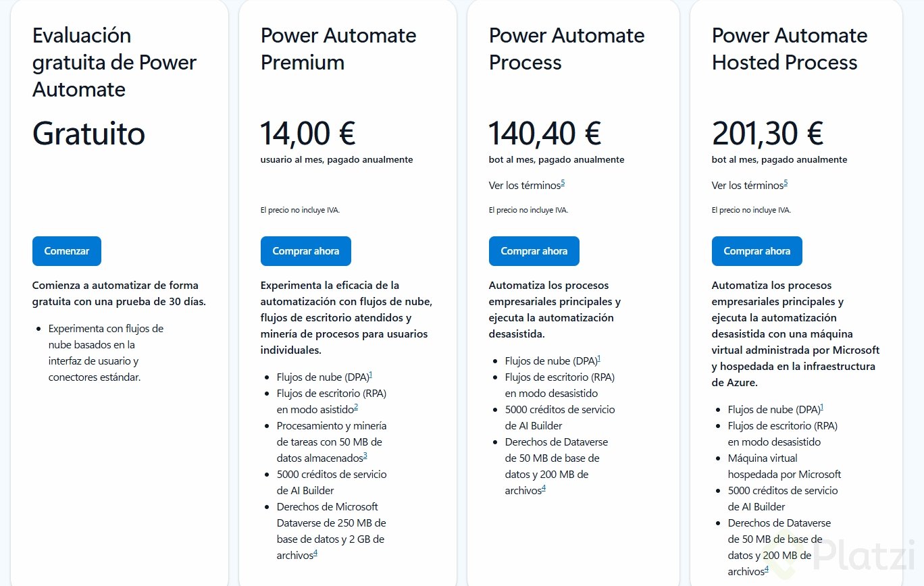
Task: Open footnote 3 after Premium's datos almacenados
Action: [x=365, y=456]
